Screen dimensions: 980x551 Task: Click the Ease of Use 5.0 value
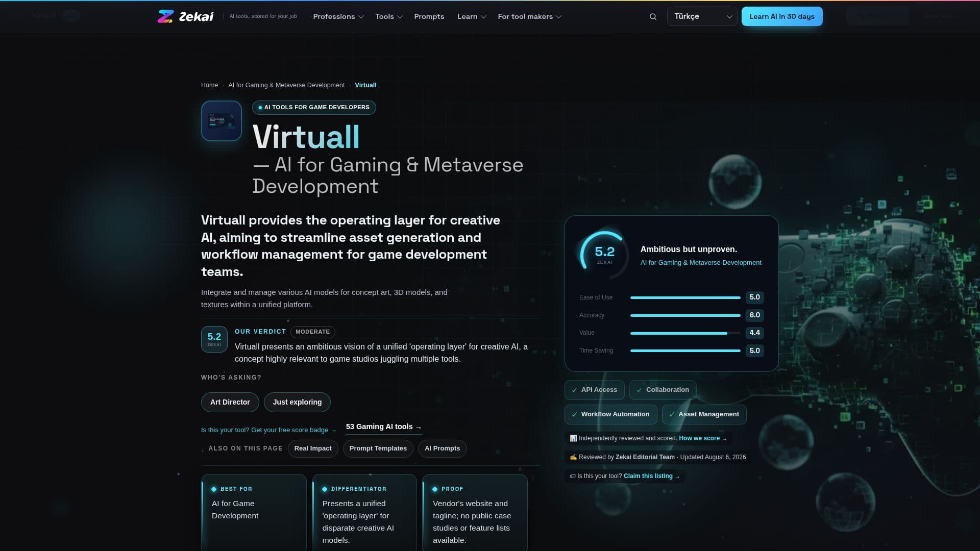point(754,297)
